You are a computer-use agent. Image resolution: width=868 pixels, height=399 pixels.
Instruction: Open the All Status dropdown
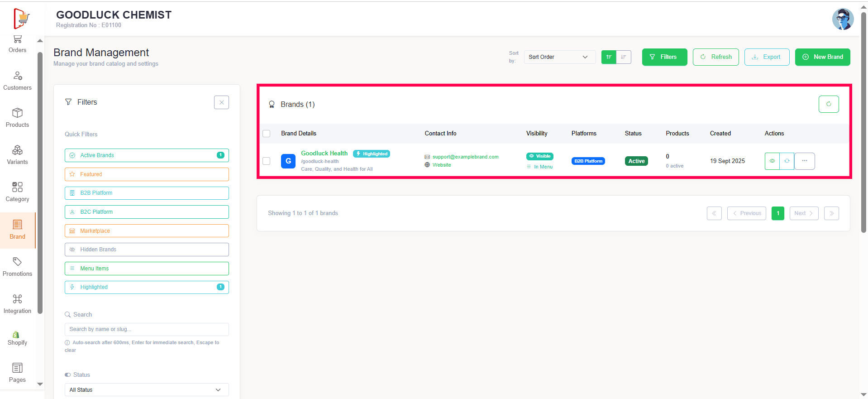[147, 390]
